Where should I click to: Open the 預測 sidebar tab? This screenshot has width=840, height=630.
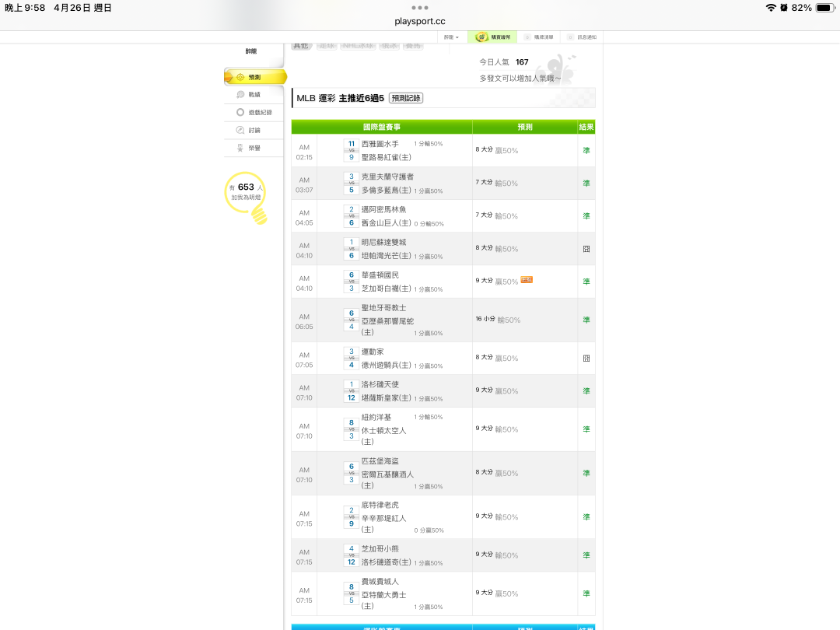[254, 77]
